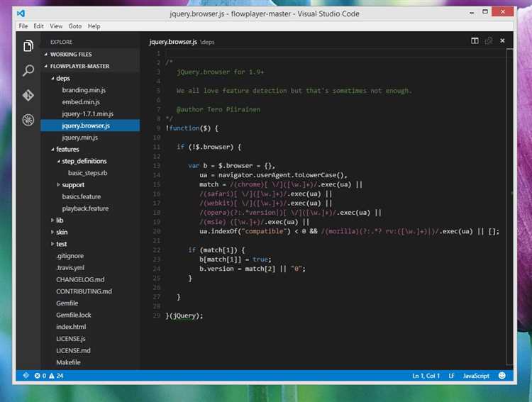Click the jquery.browser.js editor title

tap(173, 42)
